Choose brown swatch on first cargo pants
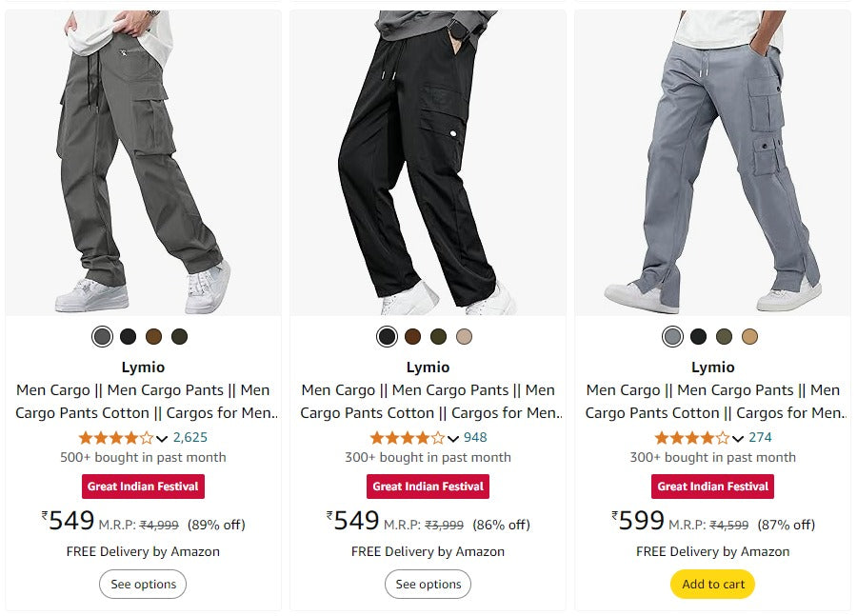857x616 pixels. coord(153,336)
